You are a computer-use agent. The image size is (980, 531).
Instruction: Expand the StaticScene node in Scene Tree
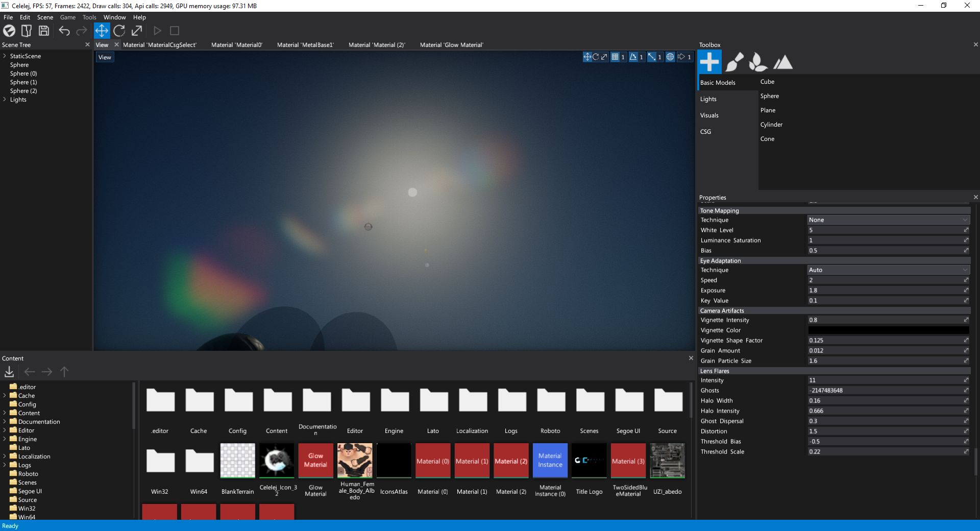(5, 56)
